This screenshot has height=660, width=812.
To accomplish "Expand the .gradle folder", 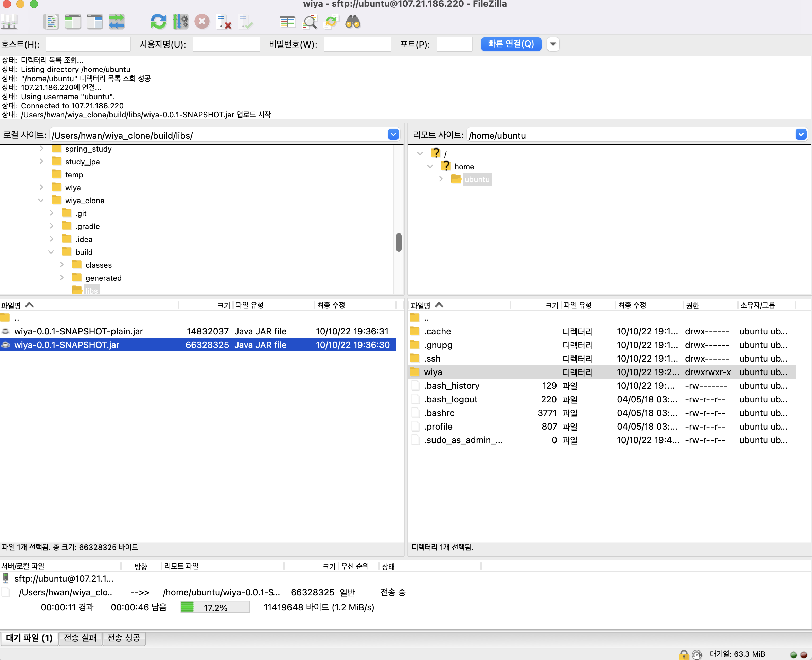I will (52, 226).
